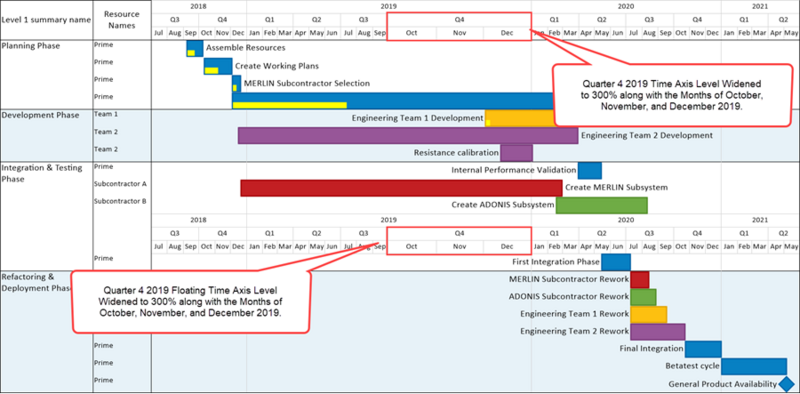This screenshot has height=394, width=800.
Task: Click the 'Subcontractor B' resource name
Action: [x=120, y=201]
